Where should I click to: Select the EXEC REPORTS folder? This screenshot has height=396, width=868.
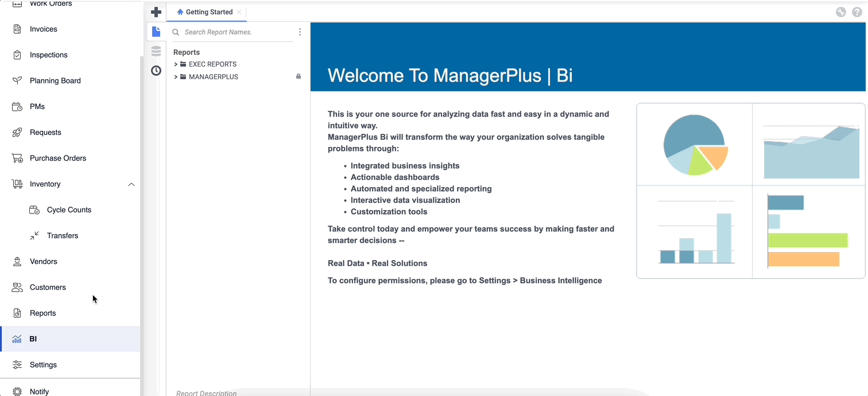212,64
